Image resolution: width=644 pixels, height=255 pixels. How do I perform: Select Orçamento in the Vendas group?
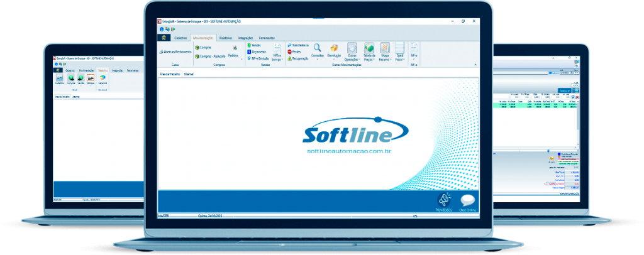coord(258,52)
